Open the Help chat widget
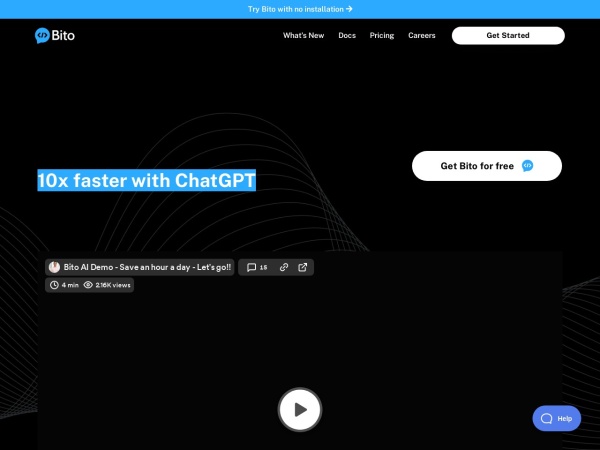The height and width of the screenshot is (450, 600). 556,418
